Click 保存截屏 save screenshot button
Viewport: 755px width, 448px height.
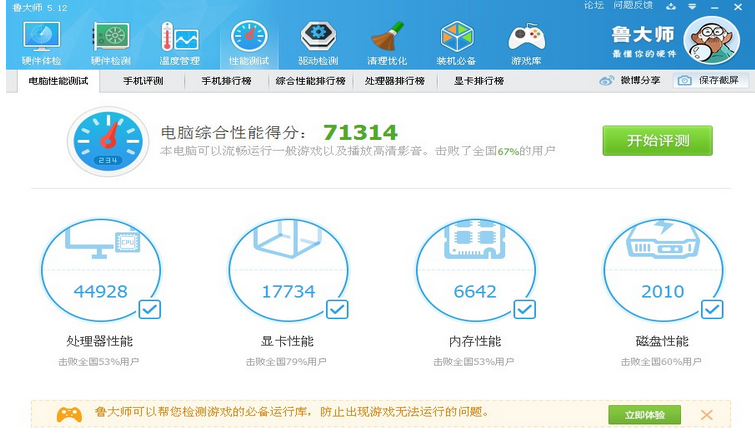[x=711, y=80]
